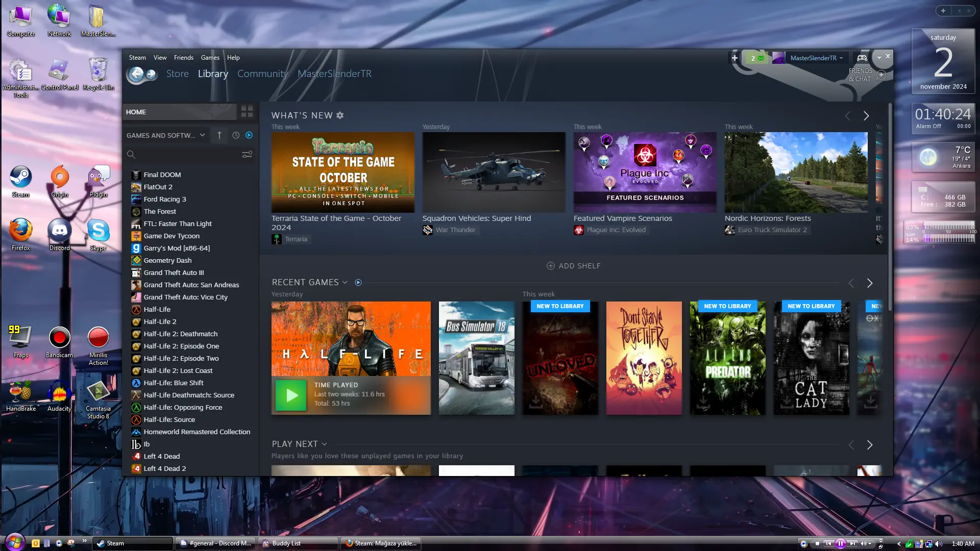Open the View menu
Screen dimensions: 980x551
tap(160, 58)
